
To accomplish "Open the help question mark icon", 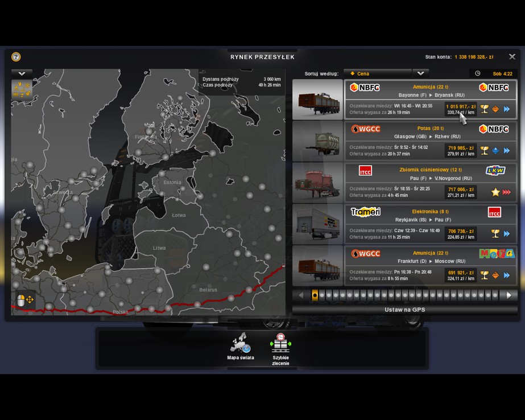I will (x=16, y=57).
